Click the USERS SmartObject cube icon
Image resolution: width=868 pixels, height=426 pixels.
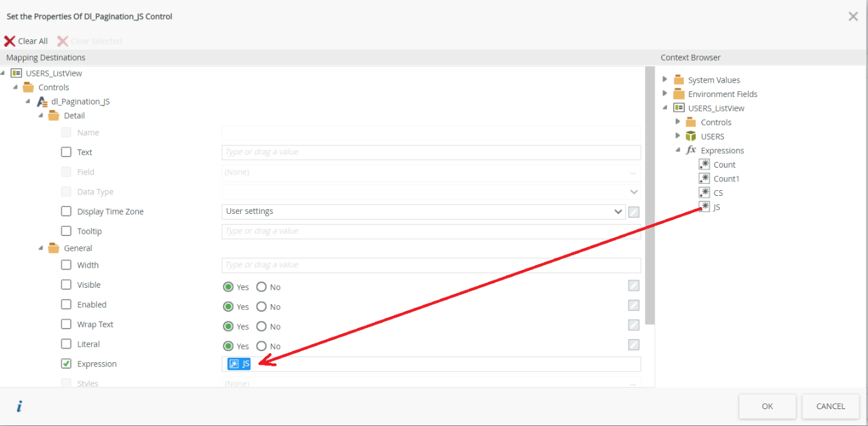[x=691, y=136]
